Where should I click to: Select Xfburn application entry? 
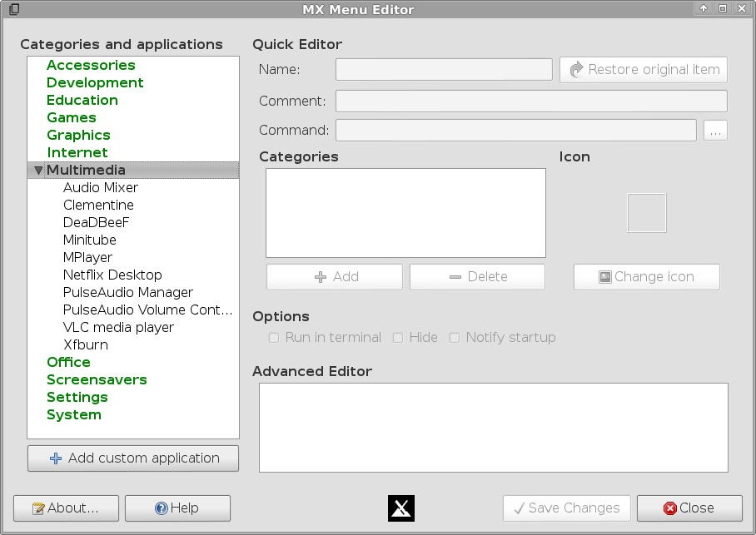coord(85,344)
